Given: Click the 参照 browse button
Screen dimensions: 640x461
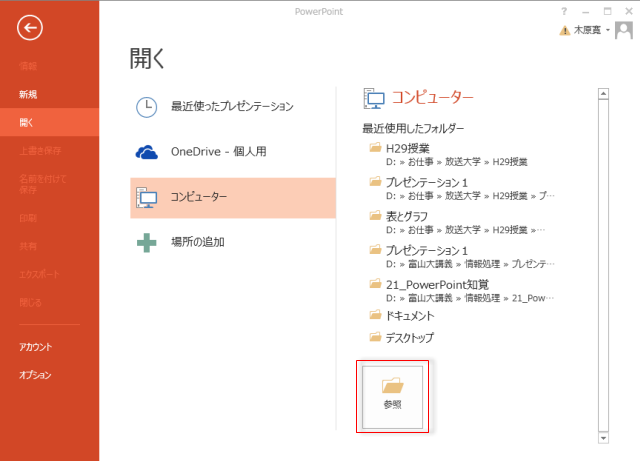Looking at the screenshot, I should (392, 397).
